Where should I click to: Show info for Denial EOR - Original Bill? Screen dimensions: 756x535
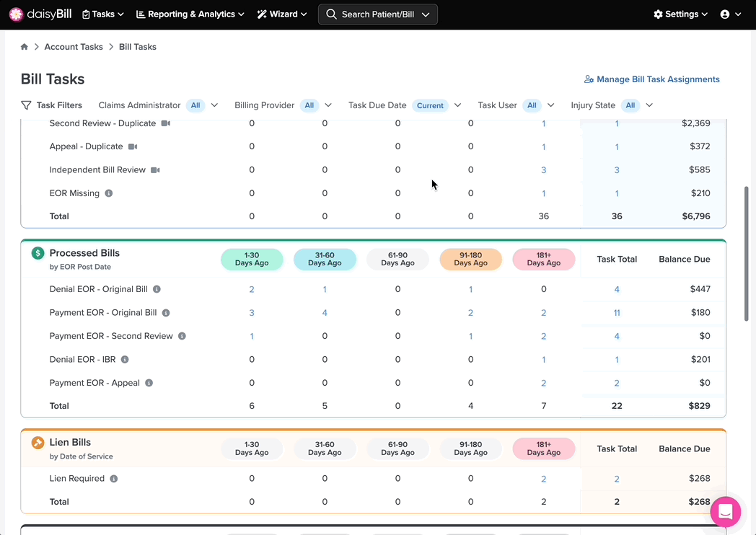(157, 289)
